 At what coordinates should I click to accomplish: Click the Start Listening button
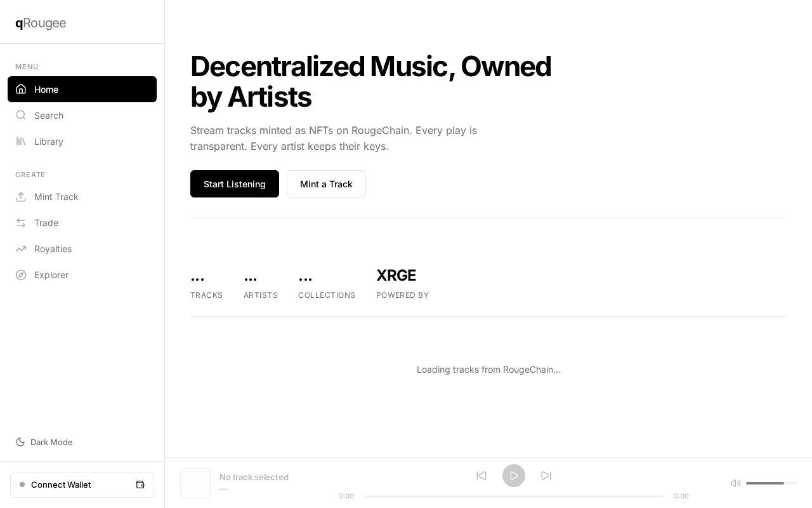(x=235, y=184)
